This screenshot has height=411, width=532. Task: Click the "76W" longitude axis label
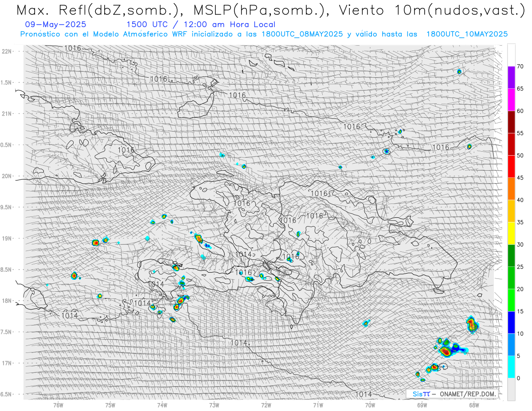(58, 406)
